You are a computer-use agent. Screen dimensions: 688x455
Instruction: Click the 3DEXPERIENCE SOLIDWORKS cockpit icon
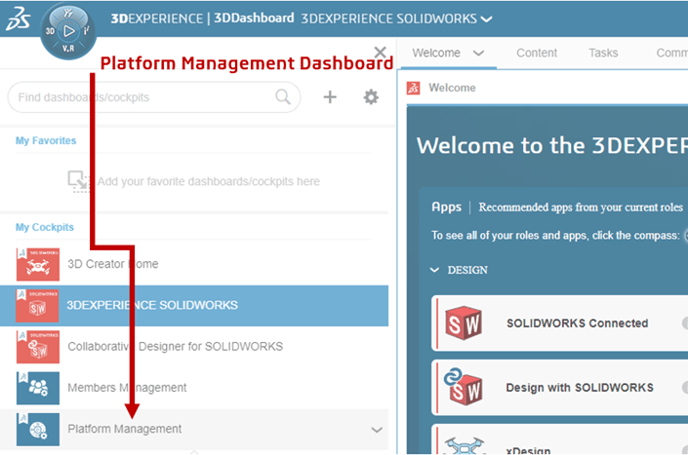[38, 306]
